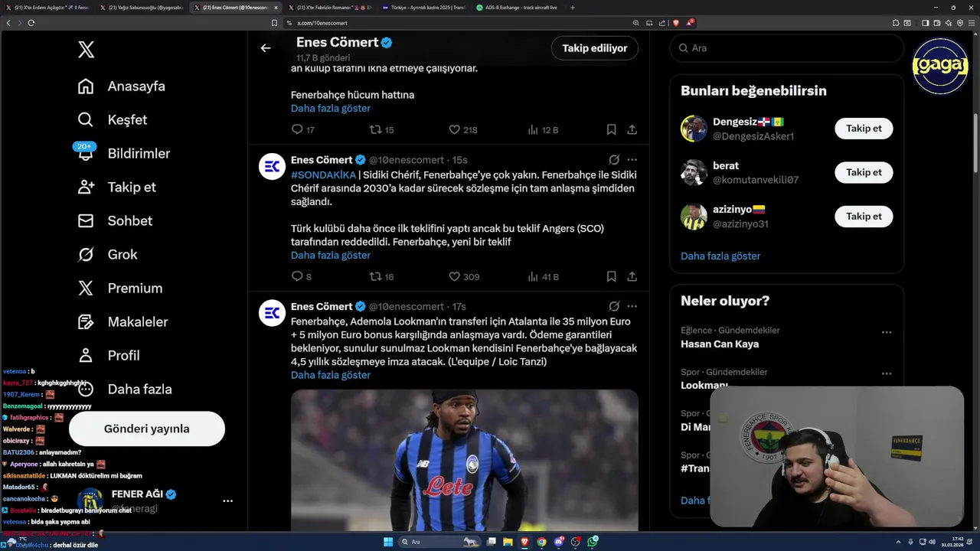The width and height of the screenshot is (980, 551).
Task: Reload the page in the browser toolbar
Action: [x=31, y=23]
